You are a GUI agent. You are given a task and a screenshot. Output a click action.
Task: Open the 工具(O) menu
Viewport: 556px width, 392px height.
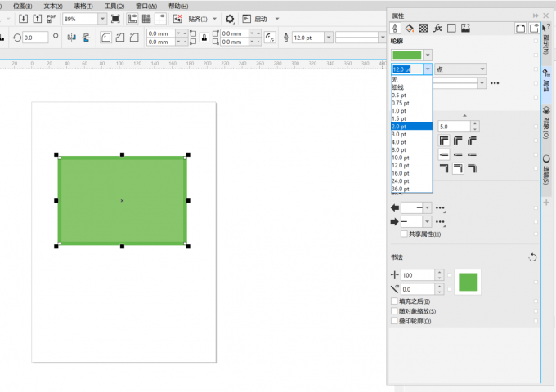tap(114, 6)
